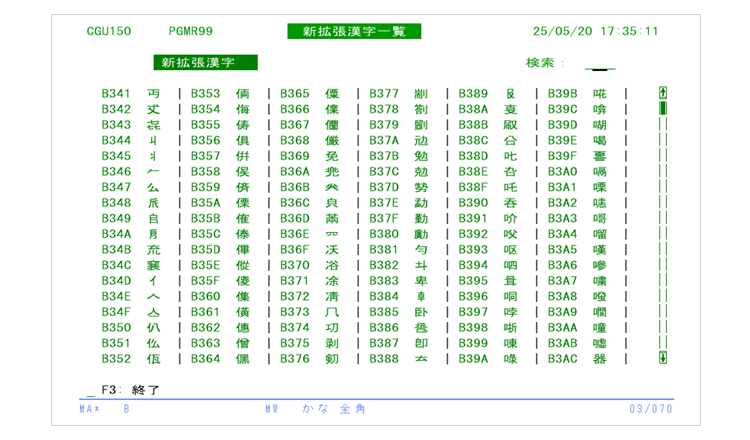
Task: Click the 検索 search input field
Action: [599, 64]
